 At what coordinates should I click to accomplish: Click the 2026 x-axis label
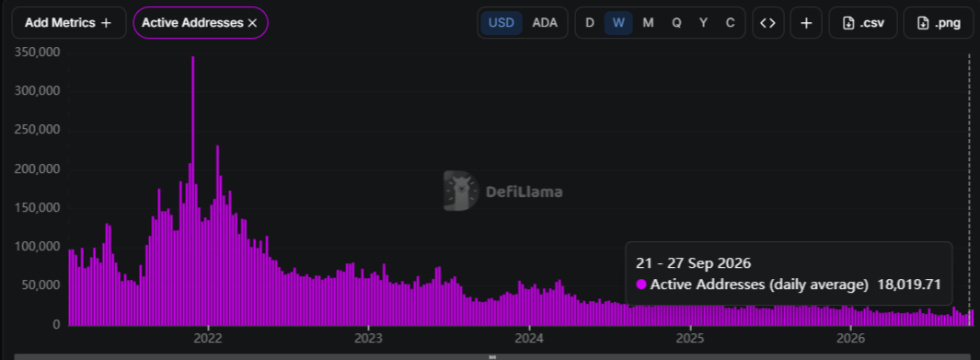pos(850,338)
